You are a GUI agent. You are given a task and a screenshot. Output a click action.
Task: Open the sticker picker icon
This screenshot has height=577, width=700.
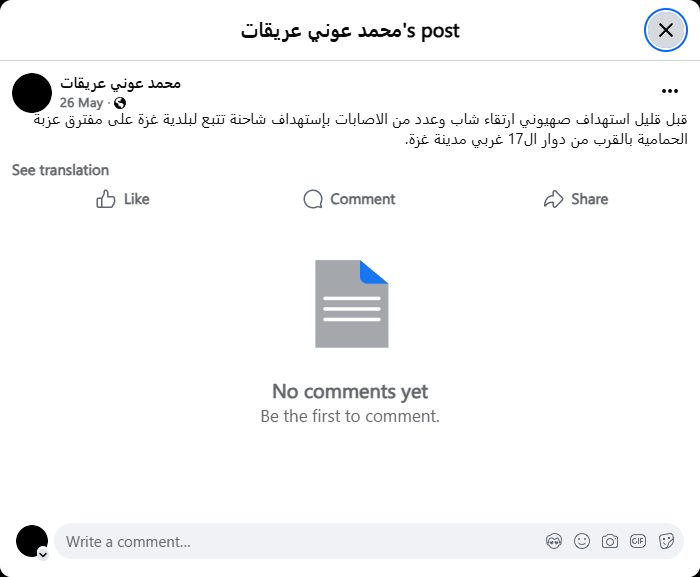point(666,541)
